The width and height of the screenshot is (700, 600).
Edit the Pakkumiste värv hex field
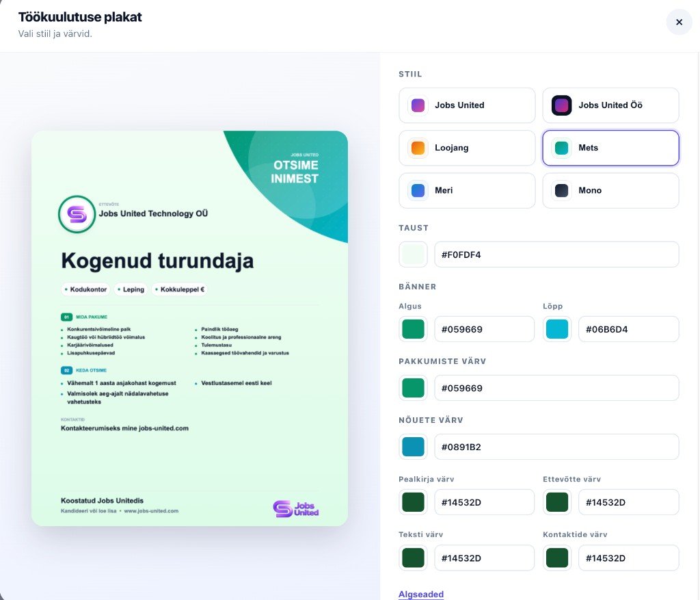[556, 388]
